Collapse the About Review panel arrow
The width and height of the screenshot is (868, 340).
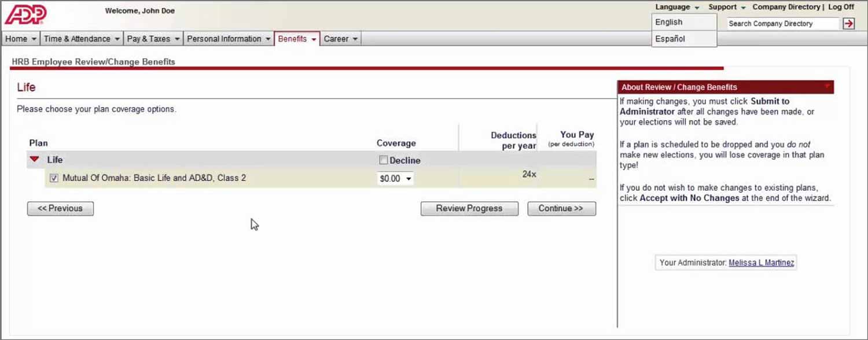827,87
